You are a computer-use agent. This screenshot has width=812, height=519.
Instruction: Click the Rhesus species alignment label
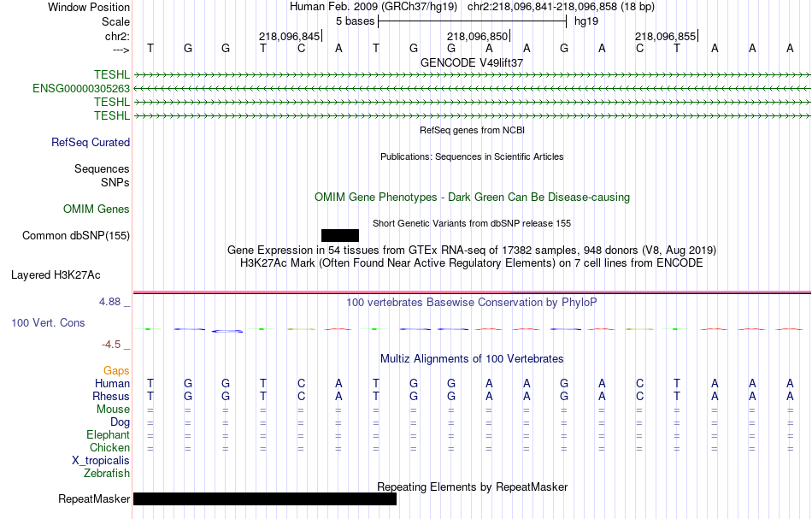tap(111, 396)
